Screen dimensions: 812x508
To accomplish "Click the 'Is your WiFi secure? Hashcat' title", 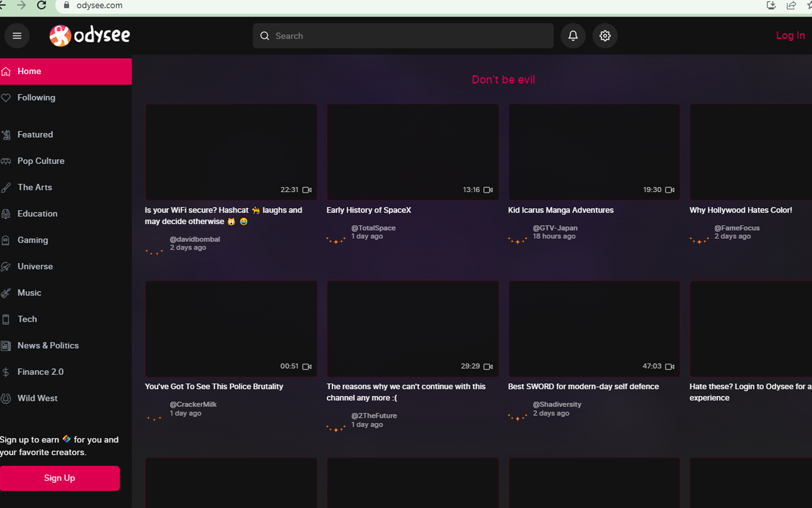I will point(223,216).
